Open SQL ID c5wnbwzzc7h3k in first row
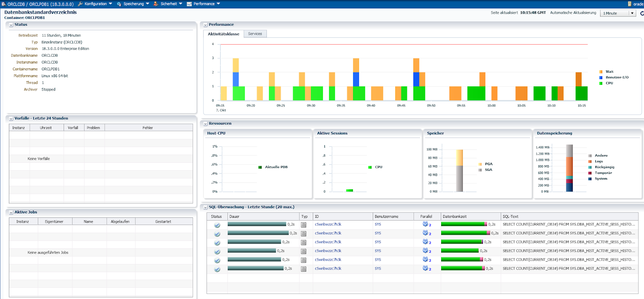The image size is (644, 299). [x=328, y=225]
